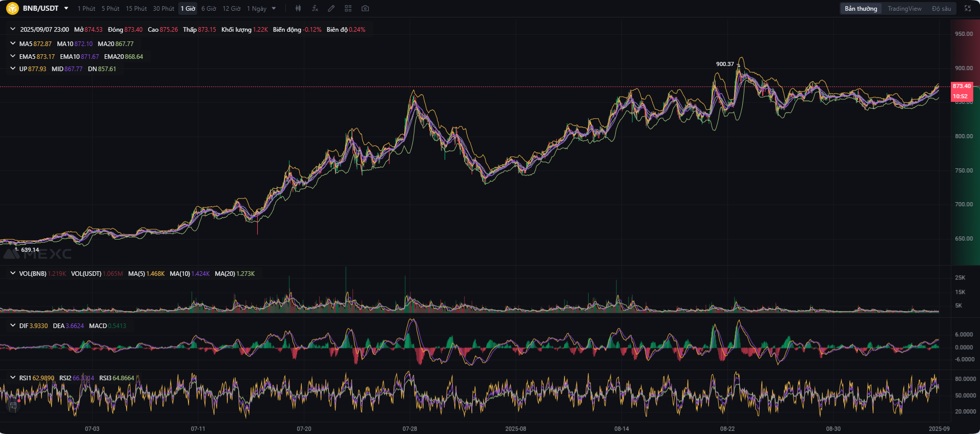The width and height of the screenshot is (980, 434).
Task: Select the 30 Phút timeframe
Action: [163, 9]
